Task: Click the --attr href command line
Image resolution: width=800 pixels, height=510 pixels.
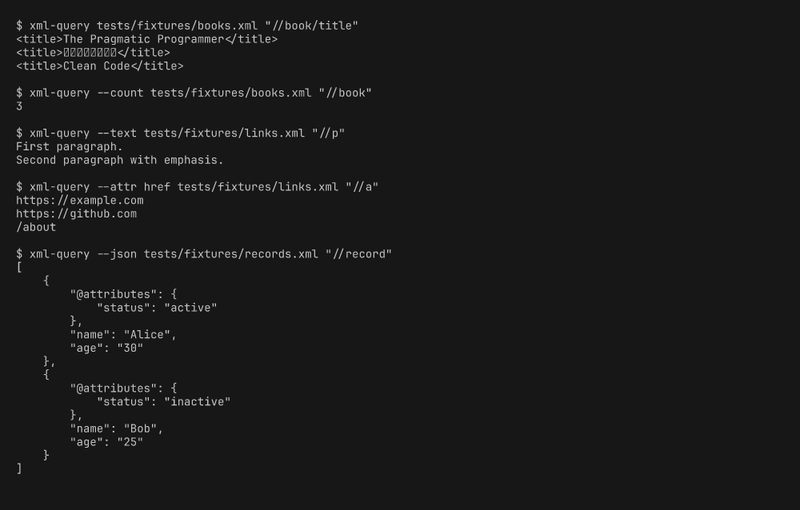Action: (x=197, y=187)
